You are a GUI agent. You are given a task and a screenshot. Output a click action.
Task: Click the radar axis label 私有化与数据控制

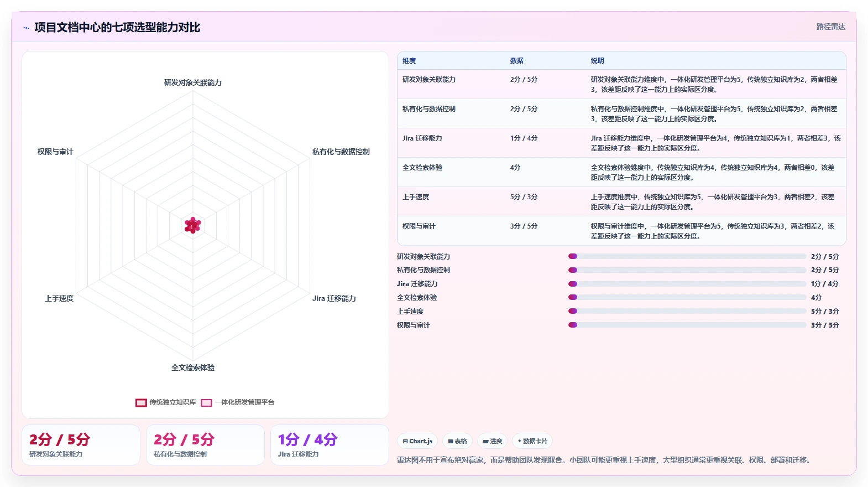click(x=341, y=152)
